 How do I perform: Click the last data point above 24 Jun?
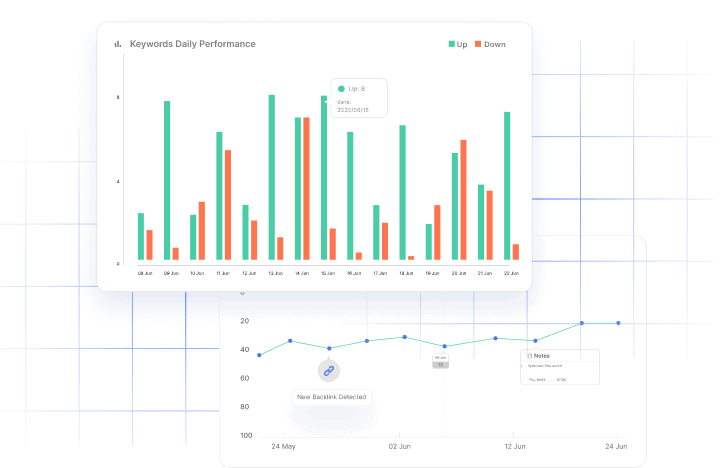point(619,323)
